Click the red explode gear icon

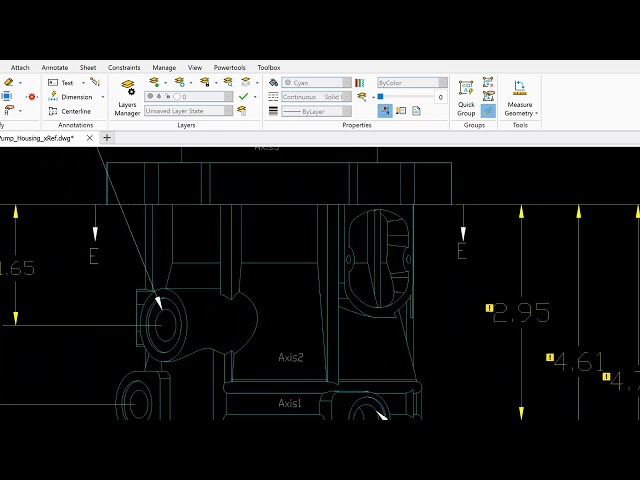[31, 97]
